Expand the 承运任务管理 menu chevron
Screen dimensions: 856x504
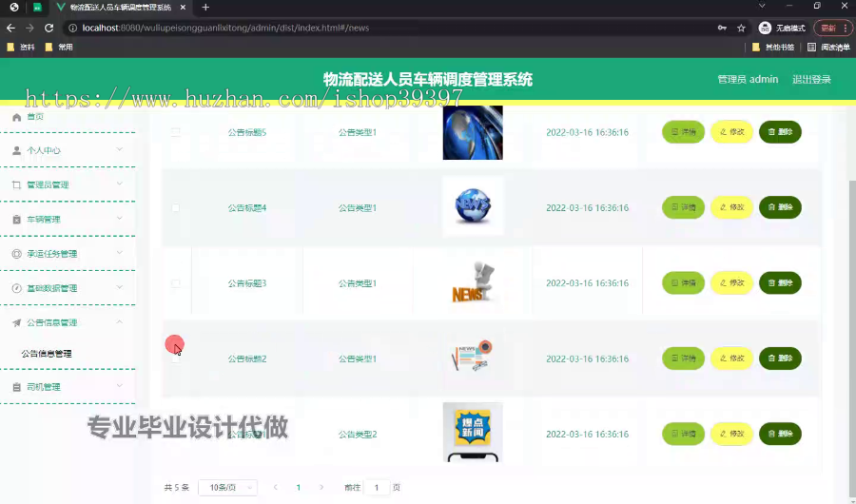click(x=120, y=253)
